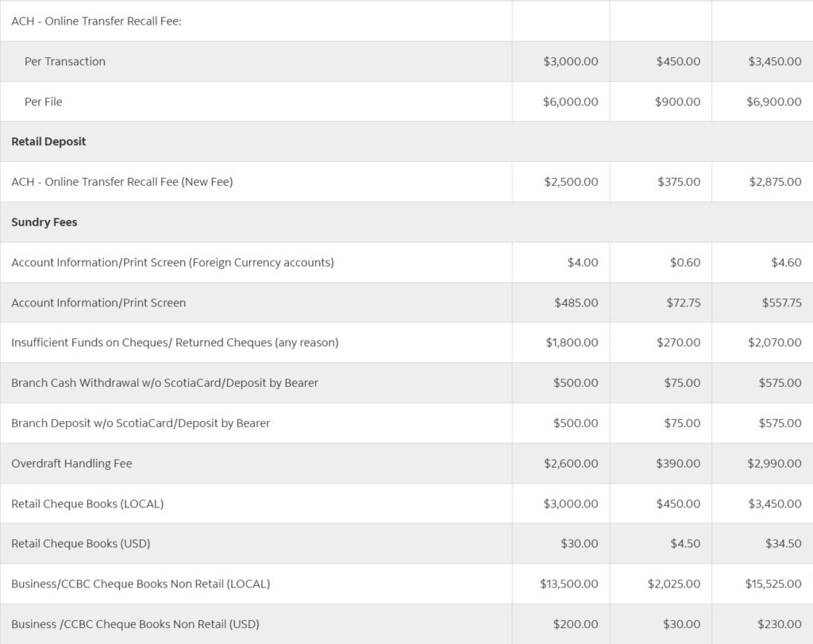Click the Sundry Fees section heading
This screenshot has height=644, width=813.
(44, 222)
